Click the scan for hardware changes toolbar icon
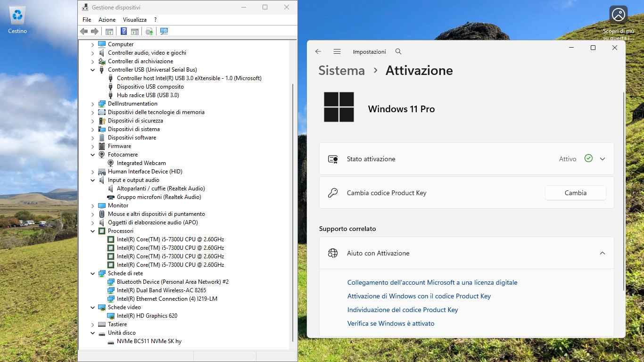The image size is (644, 362). point(164,31)
